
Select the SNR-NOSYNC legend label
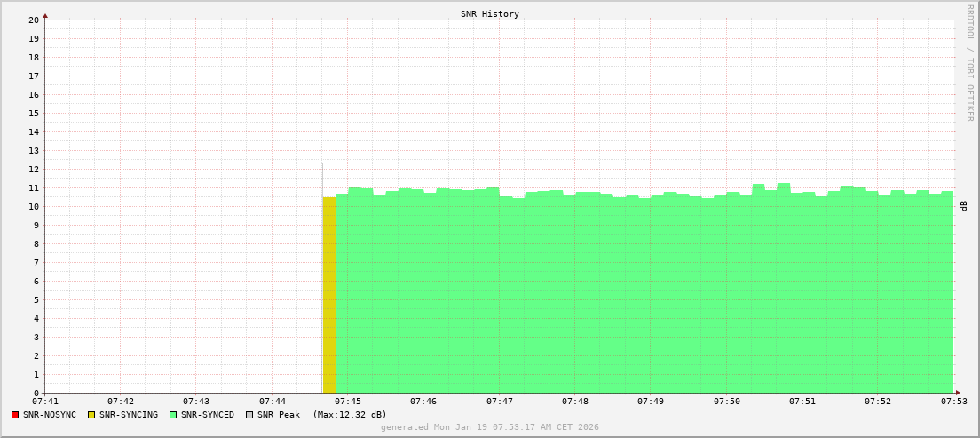point(50,415)
